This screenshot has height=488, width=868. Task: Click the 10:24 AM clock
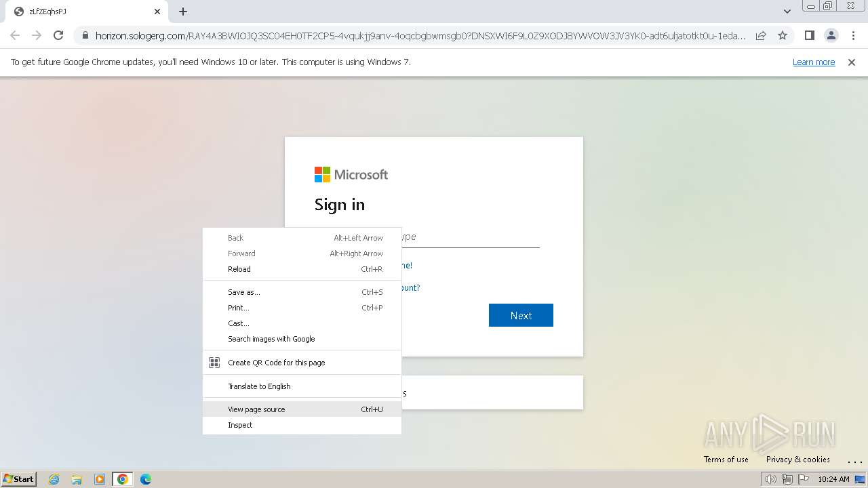tap(833, 479)
